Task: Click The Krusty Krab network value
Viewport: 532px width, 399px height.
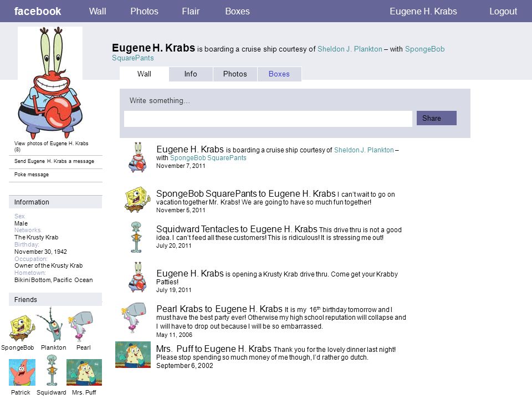Action: pyautogui.click(x=37, y=237)
